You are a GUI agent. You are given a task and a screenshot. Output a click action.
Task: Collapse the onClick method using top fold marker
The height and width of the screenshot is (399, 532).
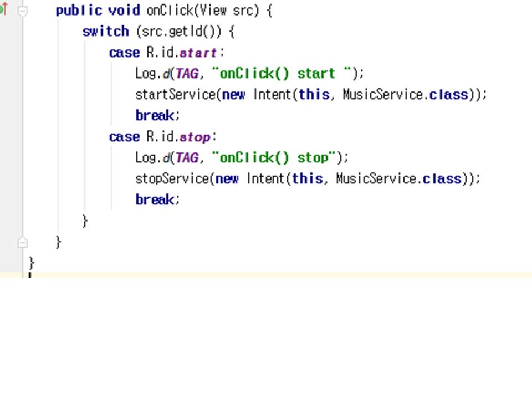tap(22, 11)
